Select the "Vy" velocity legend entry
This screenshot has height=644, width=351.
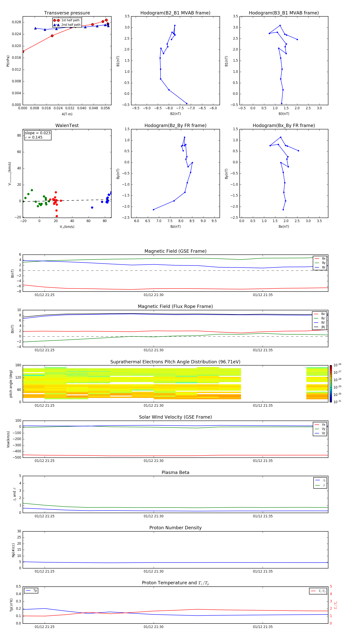320,429
